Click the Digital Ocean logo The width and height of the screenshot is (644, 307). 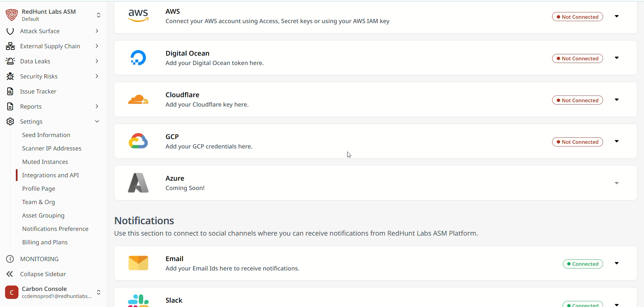138,58
